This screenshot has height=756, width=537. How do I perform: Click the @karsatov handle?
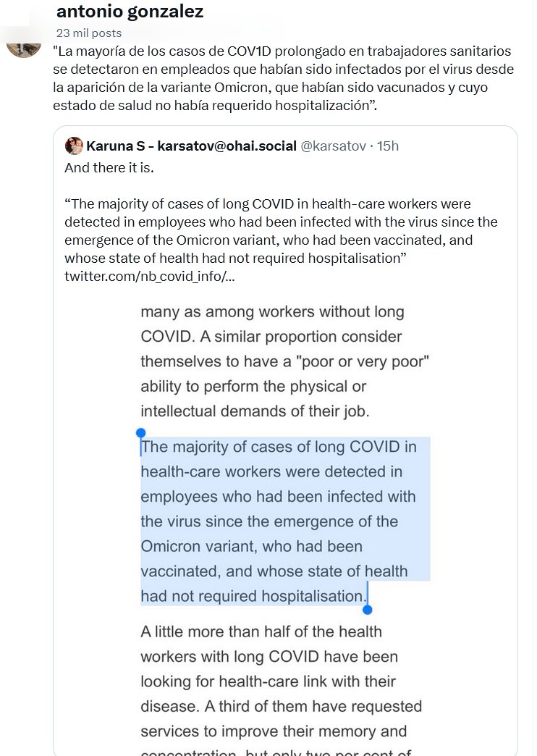(x=332, y=146)
